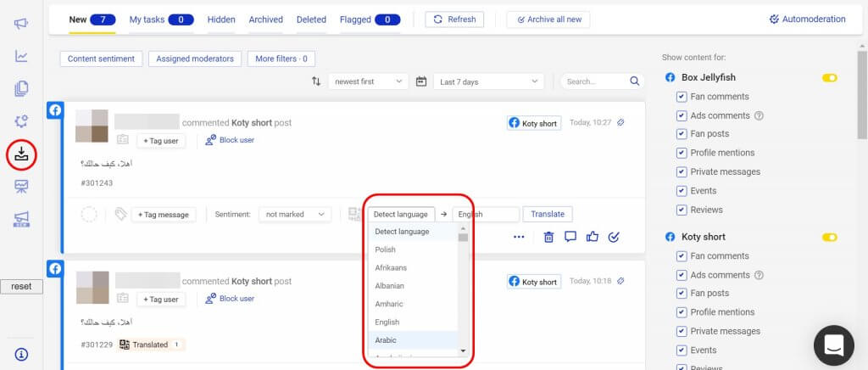Open the chat support widget
This screenshot has height=370, width=868.
(833, 345)
